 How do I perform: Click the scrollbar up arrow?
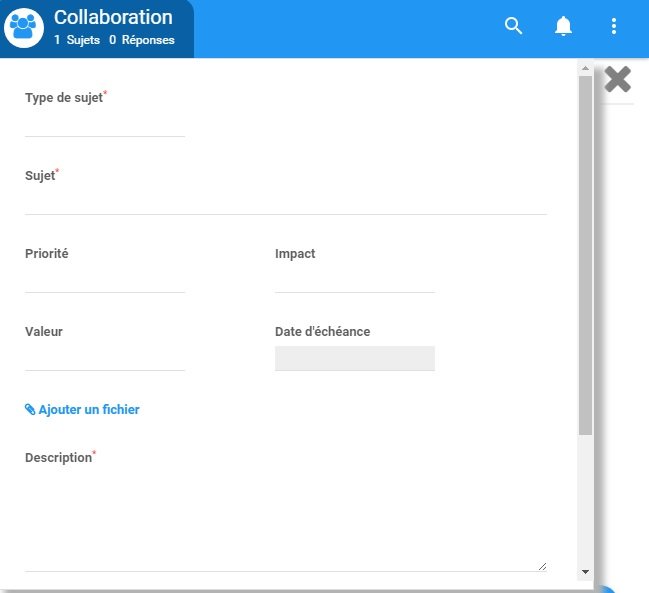pyautogui.click(x=585, y=69)
